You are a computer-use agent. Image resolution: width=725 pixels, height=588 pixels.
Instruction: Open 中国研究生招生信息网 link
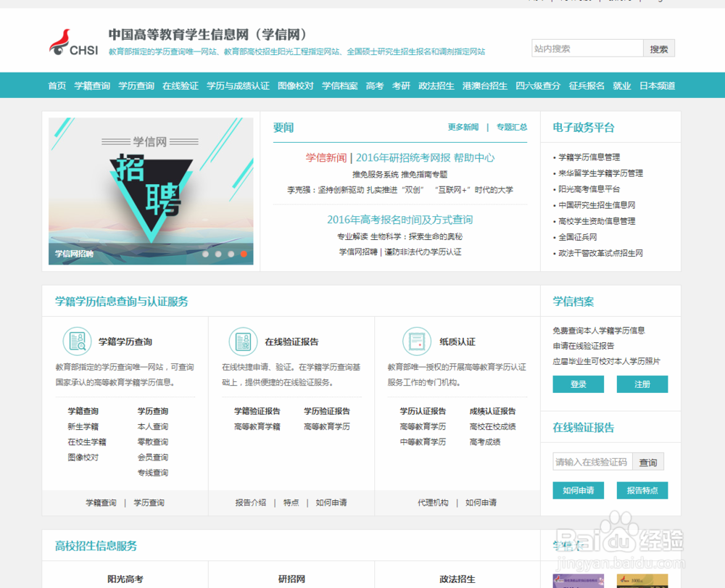pyautogui.click(x=597, y=204)
